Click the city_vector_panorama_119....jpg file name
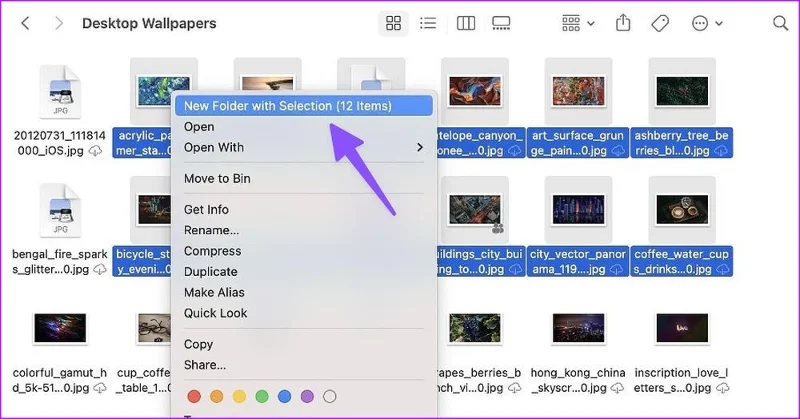Viewport: 800px width, 419px height. tap(578, 262)
